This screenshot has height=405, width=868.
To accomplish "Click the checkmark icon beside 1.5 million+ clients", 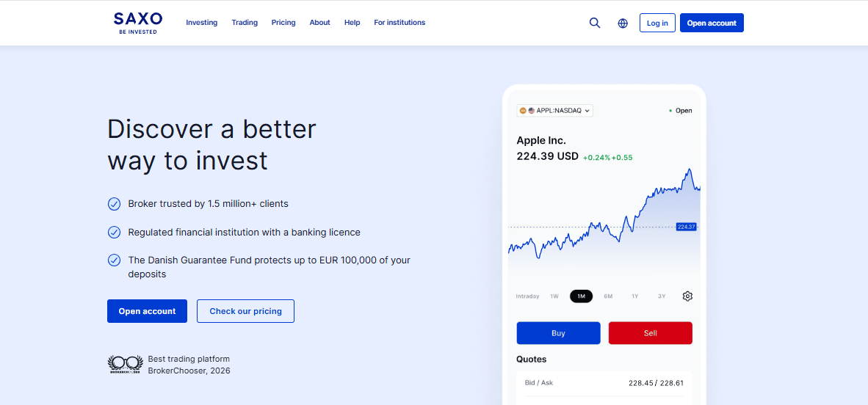I will click(x=114, y=204).
